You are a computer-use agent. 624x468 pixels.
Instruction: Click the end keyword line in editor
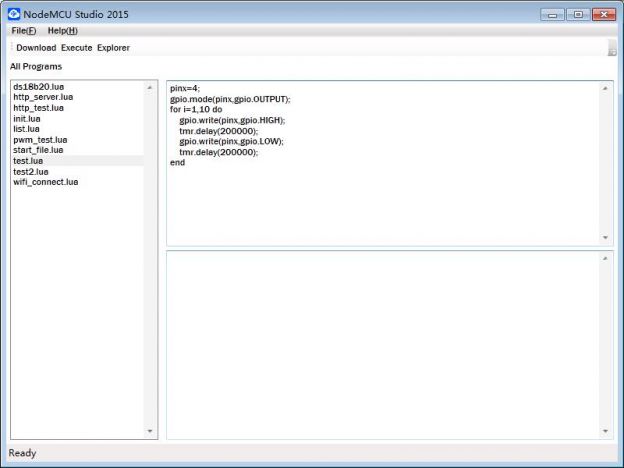[177, 162]
